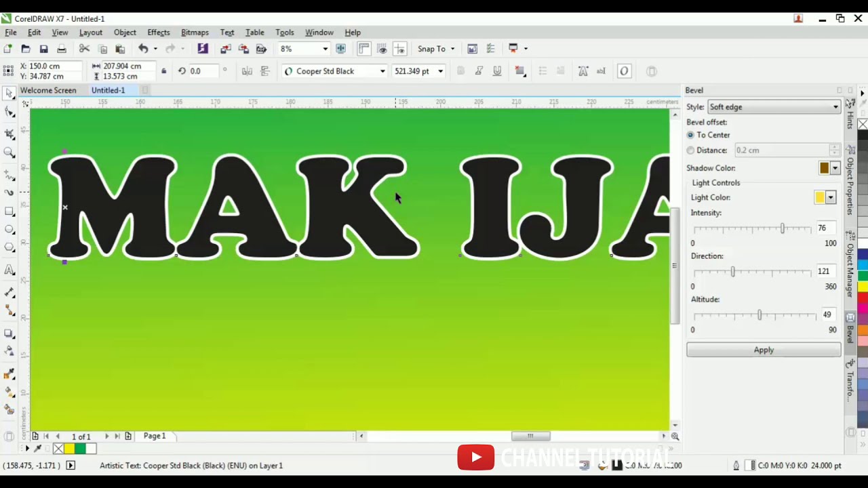Select the Freehand tool in toolbox
The height and width of the screenshot is (488, 868).
tap(9, 175)
